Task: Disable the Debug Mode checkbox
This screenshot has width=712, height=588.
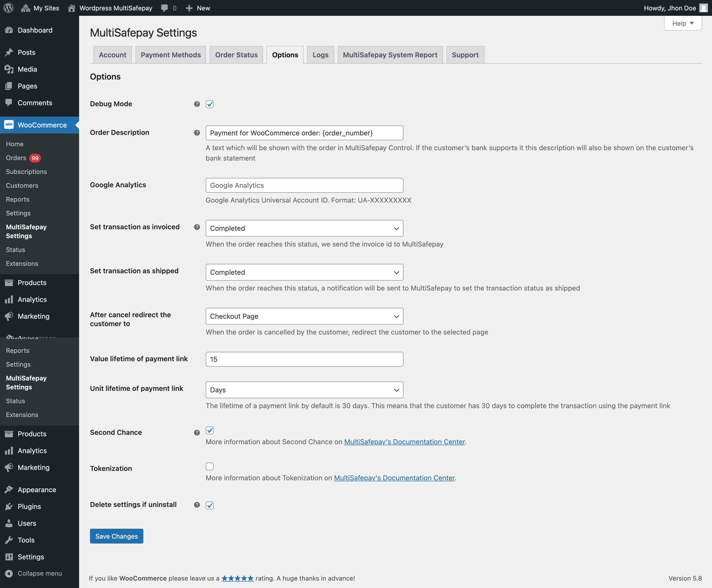Action: point(210,104)
